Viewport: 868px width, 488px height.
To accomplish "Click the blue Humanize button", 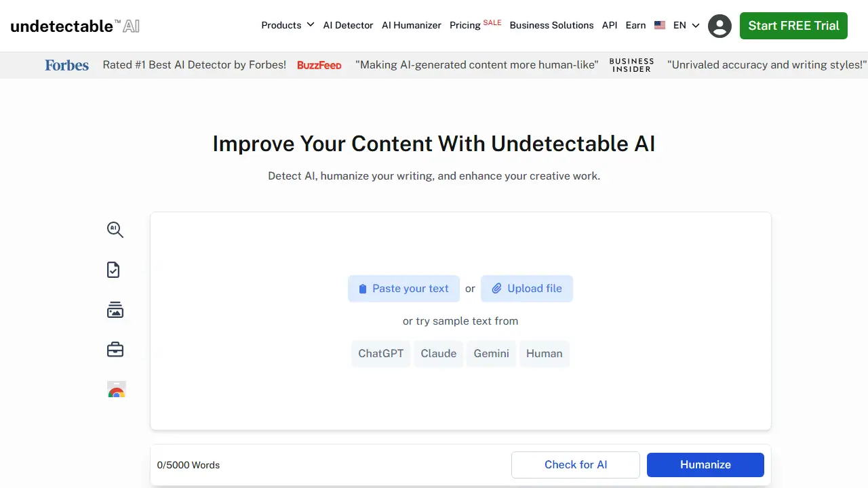I will tap(705, 465).
